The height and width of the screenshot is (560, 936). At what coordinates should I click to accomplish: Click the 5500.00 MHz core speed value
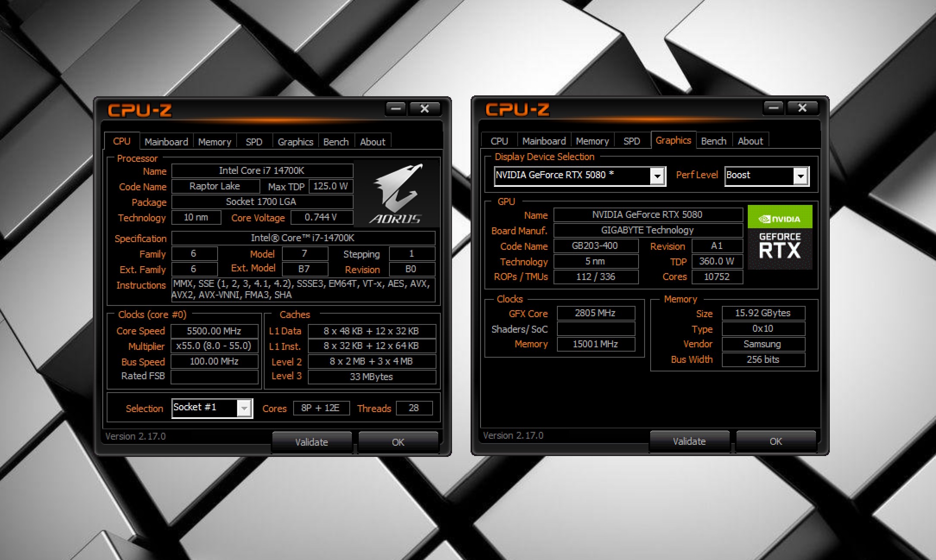(215, 331)
